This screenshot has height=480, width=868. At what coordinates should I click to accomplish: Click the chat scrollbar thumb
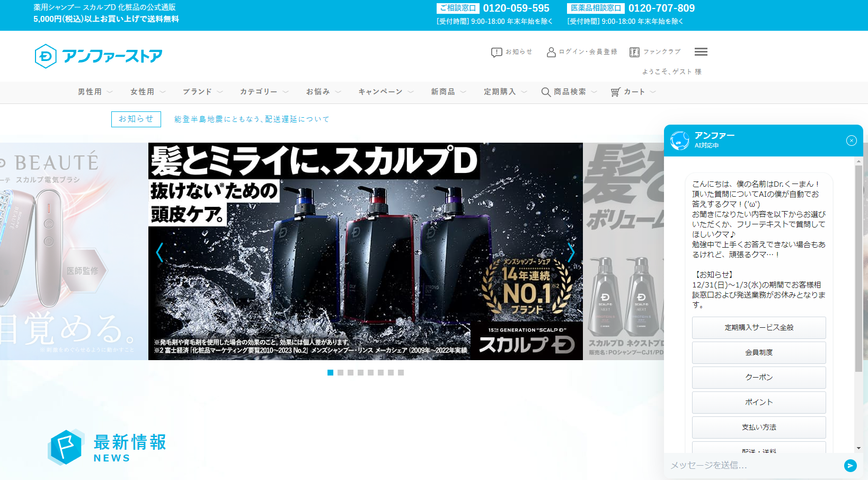(x=858, y=268)
